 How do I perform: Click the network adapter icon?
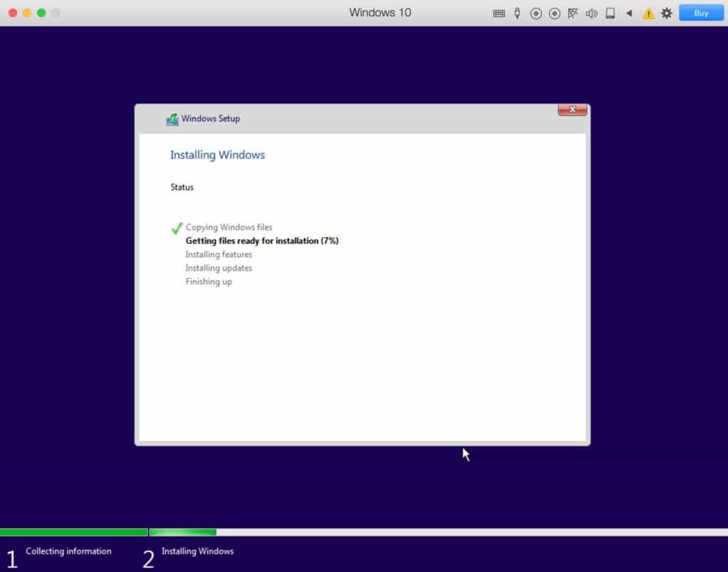tap(573, 14)
